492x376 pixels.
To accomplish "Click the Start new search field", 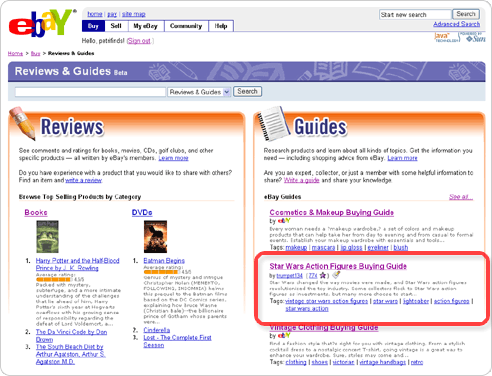I will pyautogui.click(x=415, y=15).
